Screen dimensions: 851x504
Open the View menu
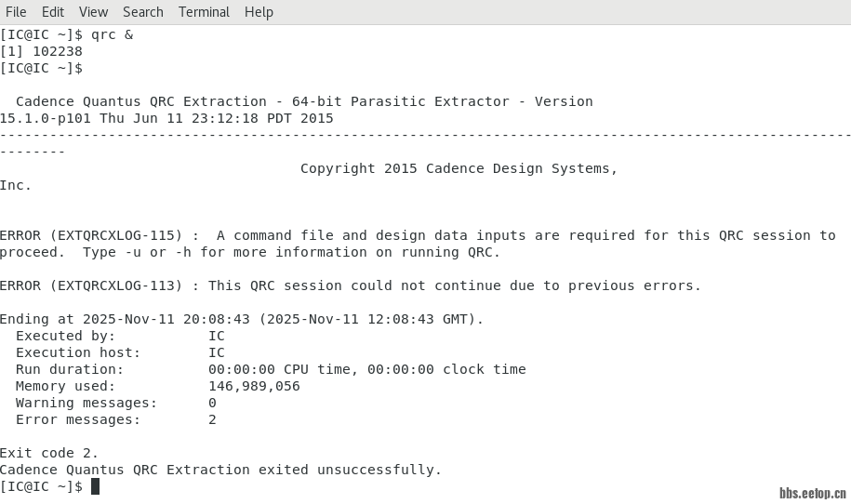93,12
